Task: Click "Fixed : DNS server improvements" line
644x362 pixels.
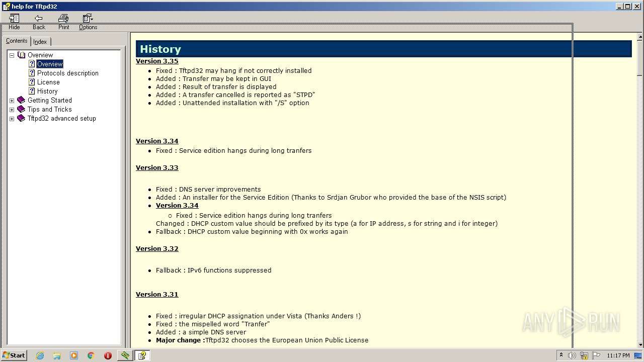Action: pos(208,190)
